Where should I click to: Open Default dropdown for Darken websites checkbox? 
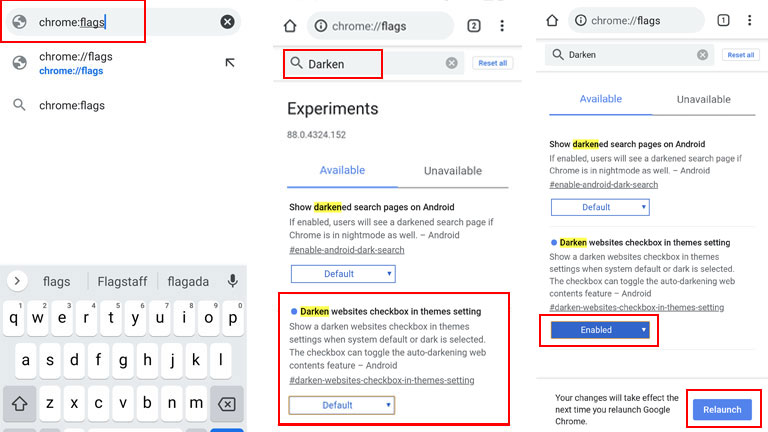[x=342, y=405]
